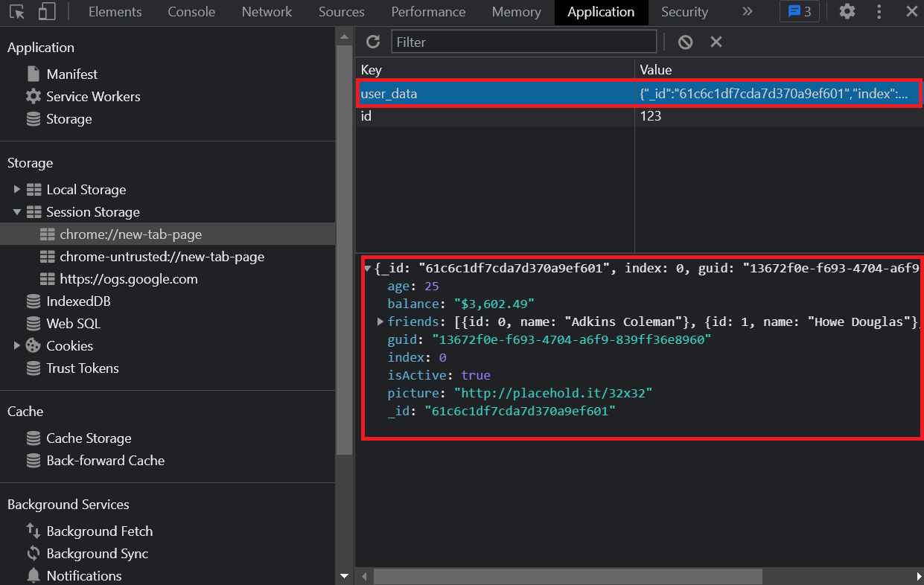Open DevTools settings gear
This screenshot has height=585, width=924.
coord(847,12)
